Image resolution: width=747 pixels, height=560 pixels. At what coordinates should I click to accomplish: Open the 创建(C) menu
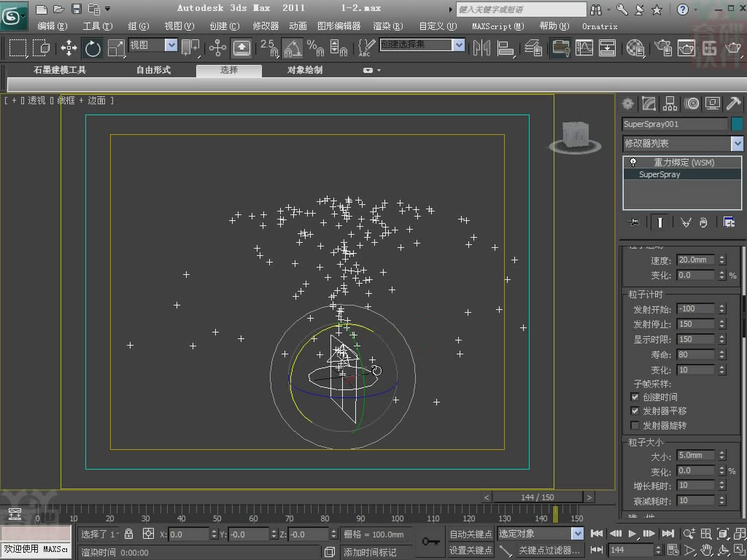(x=225, y=26)
